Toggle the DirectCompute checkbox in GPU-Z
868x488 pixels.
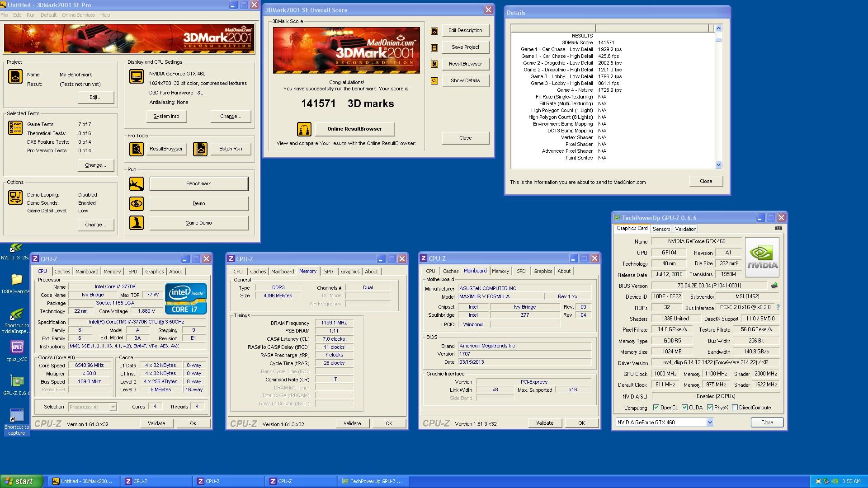pyautogui.click(x=735, y=408)
